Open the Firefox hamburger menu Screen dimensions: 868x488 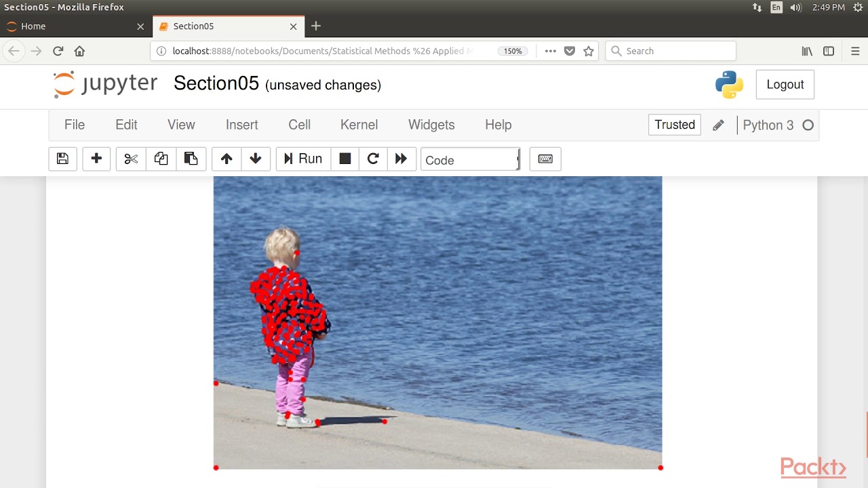coord(855,51)
